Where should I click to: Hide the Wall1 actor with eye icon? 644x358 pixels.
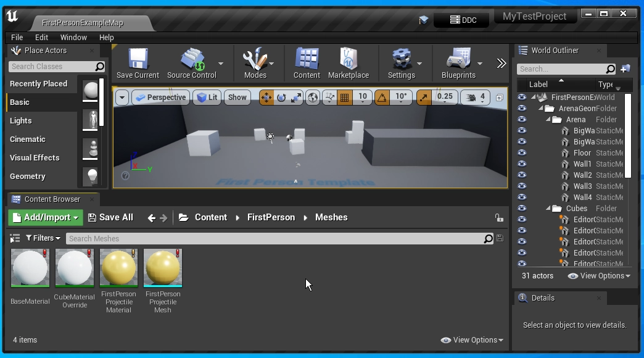[x=522, y=164]
